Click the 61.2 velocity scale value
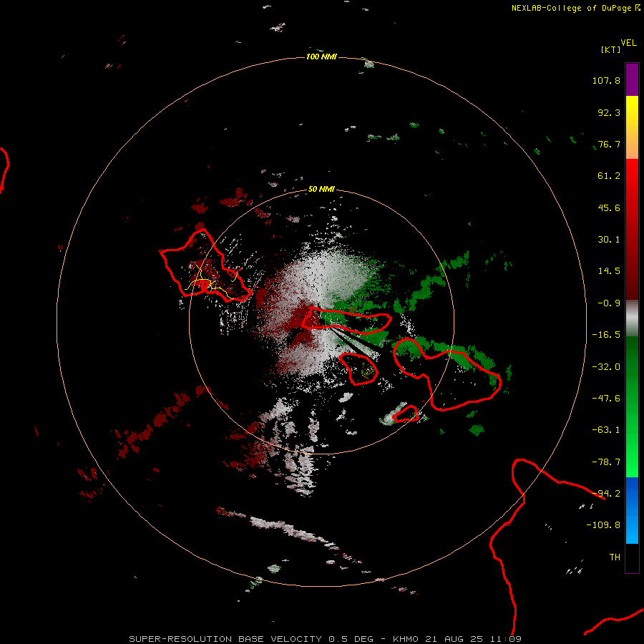The height and width of the screenshot is (644, 644). tap(609, 176)
